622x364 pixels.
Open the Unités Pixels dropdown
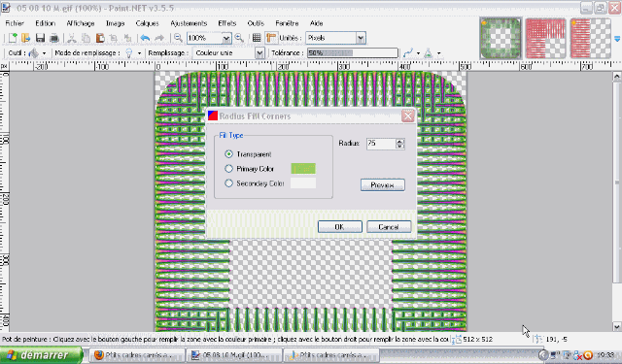[361, 38]
